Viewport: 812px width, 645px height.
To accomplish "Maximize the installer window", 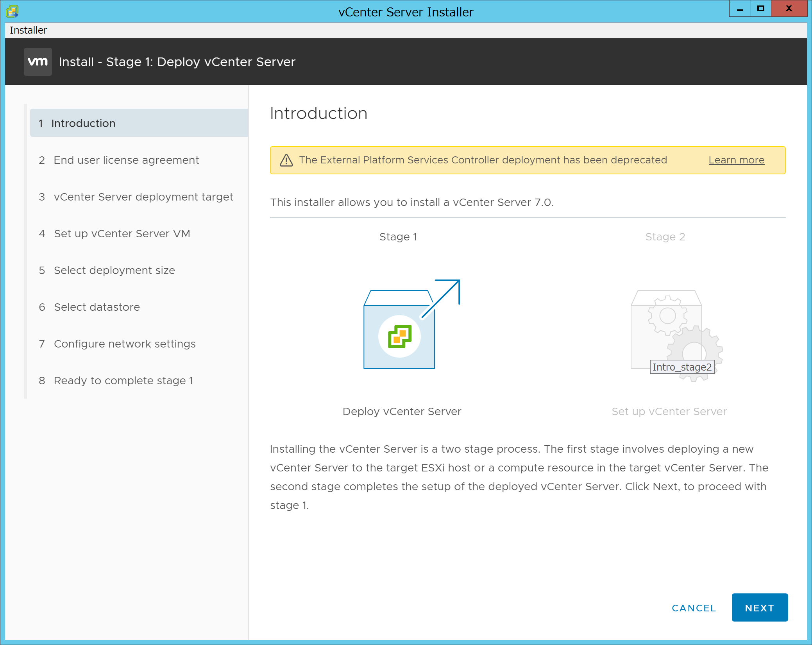I will [760, 9].
